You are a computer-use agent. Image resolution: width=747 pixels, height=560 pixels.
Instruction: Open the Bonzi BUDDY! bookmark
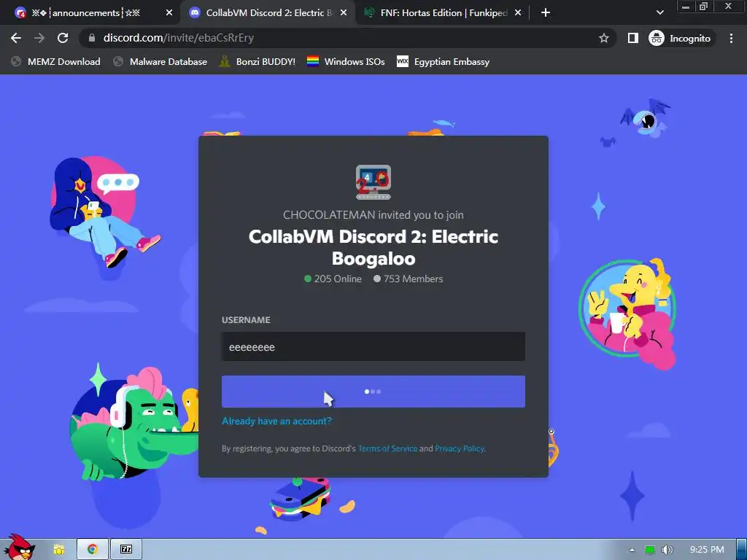pos(258,61)
